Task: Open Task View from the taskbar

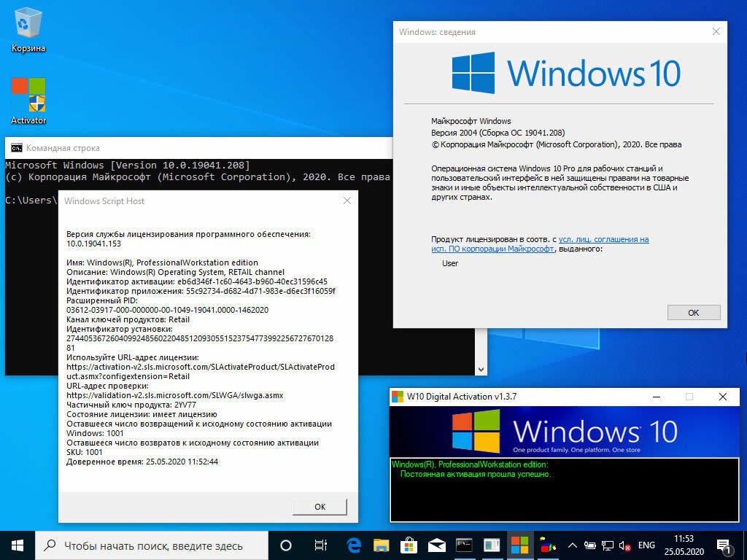Action: 320,545
